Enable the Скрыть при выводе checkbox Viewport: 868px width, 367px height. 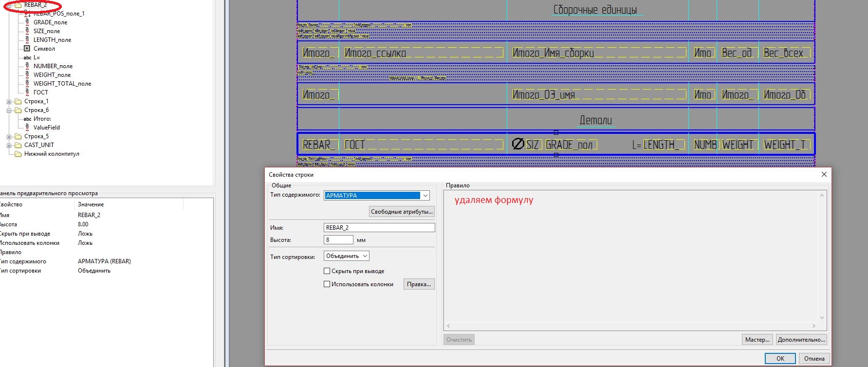coord(327,271)
